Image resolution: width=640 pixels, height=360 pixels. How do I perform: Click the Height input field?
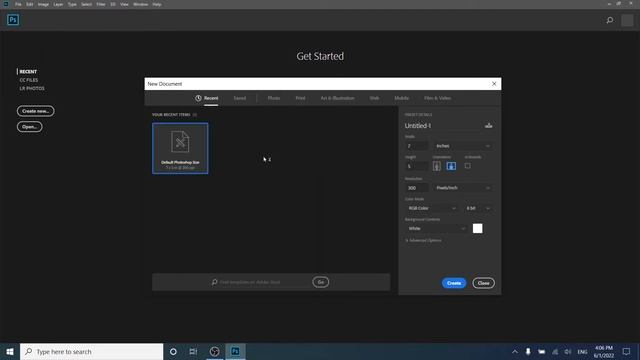tap(417, 166)
